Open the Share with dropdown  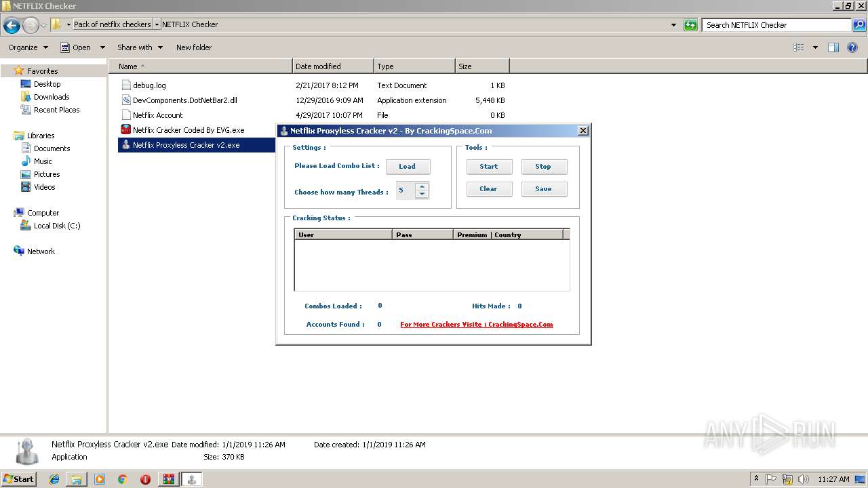click(140, 47)
